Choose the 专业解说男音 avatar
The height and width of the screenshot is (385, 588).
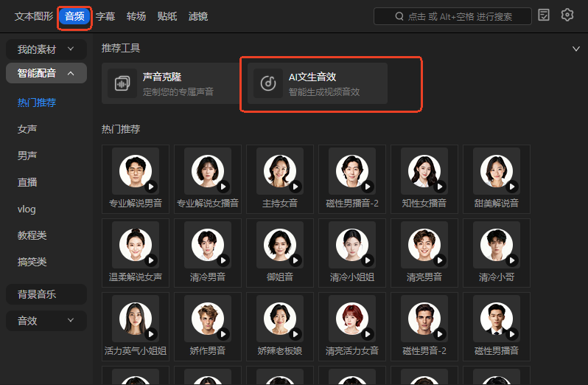pos(136,171)
